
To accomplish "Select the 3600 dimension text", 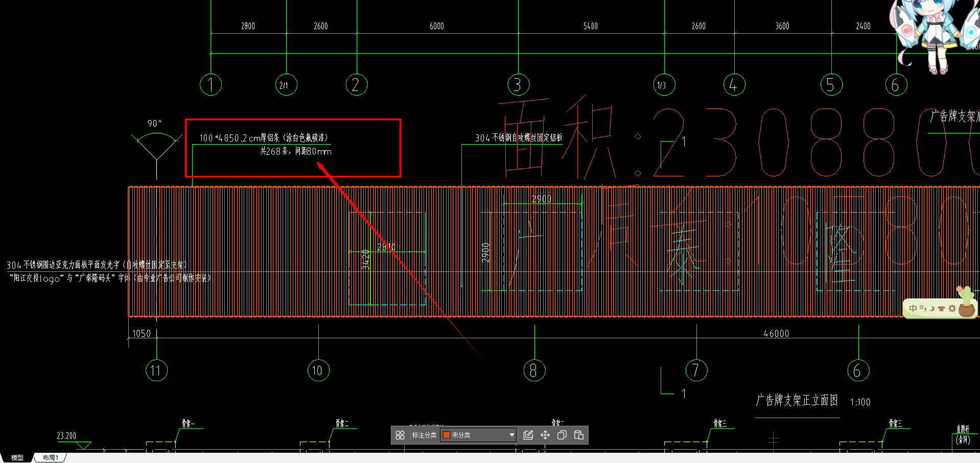I will click(782, 26).
